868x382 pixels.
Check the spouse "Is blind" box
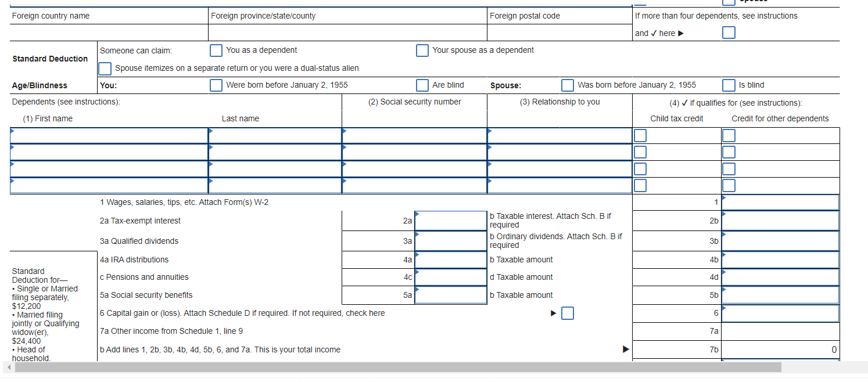point(729,85)
